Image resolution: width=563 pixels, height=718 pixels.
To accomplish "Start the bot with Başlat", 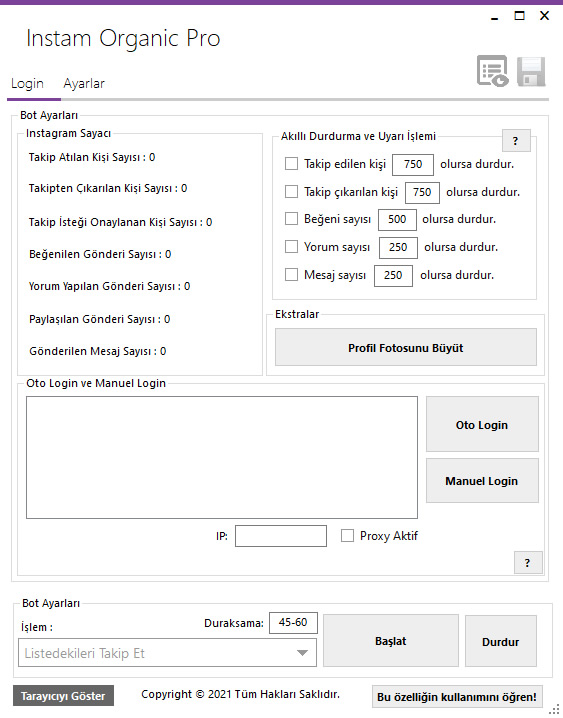I will pos(391,641).
